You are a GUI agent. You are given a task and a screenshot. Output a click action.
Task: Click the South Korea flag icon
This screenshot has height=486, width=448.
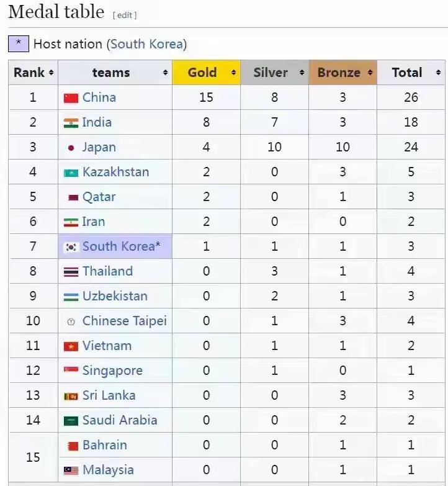pos(71,247)
